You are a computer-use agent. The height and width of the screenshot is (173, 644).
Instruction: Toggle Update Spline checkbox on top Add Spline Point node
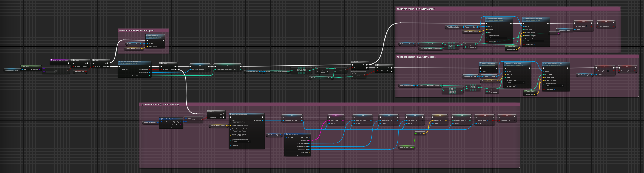(498, 42)
